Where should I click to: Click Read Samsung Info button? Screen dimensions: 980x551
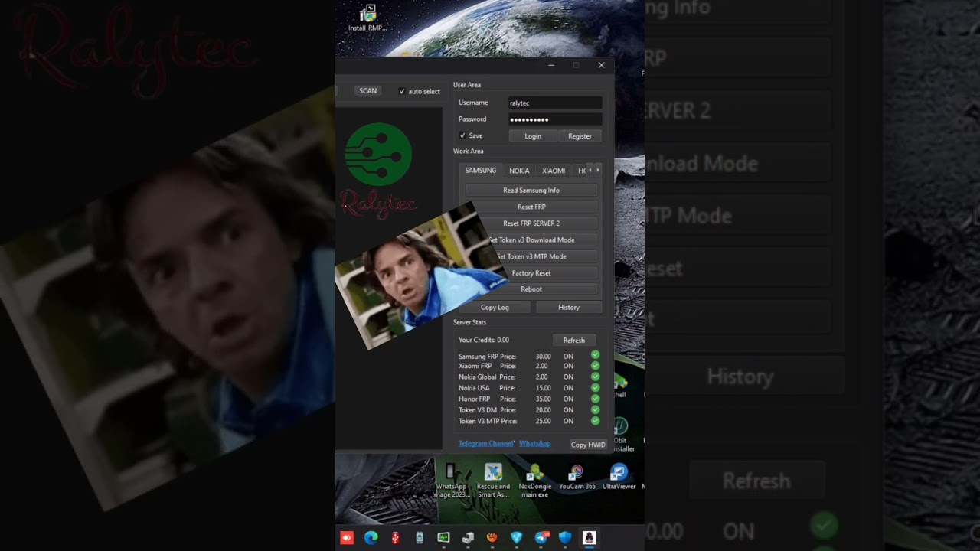click(x=531, y=190)
